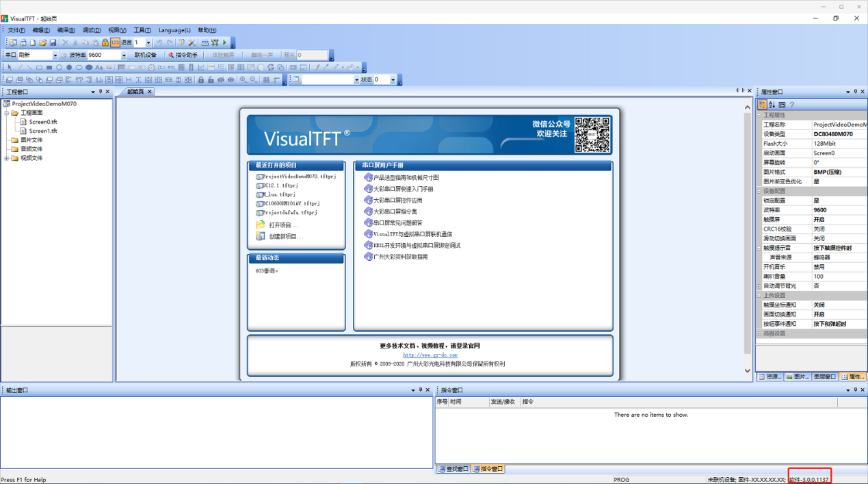
Task: Open the 编译(B) menu
Action: tap(66, 30)
